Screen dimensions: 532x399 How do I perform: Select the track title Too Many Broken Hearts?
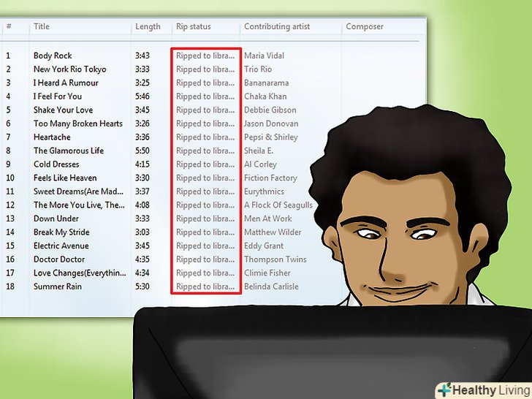[x=78, y=123]
